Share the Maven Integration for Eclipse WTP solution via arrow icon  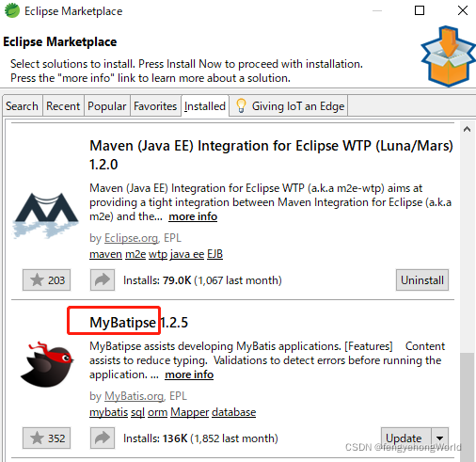click(x=103, y=279)
